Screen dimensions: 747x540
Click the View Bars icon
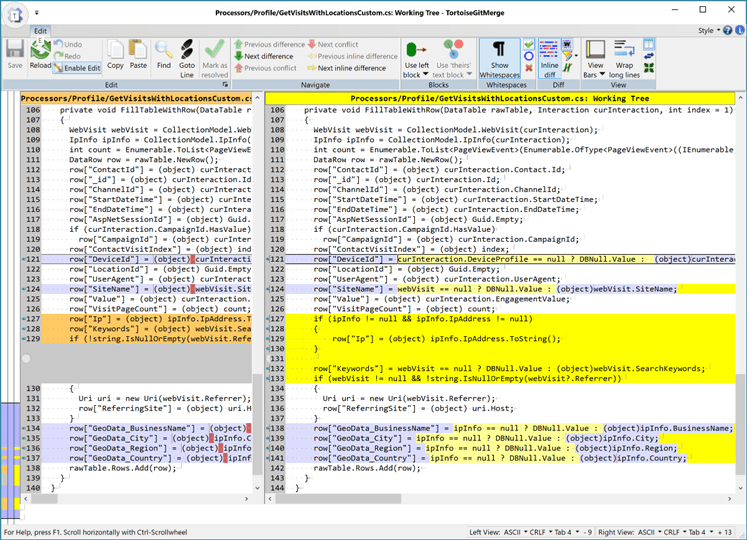click(x=595, y=50)
